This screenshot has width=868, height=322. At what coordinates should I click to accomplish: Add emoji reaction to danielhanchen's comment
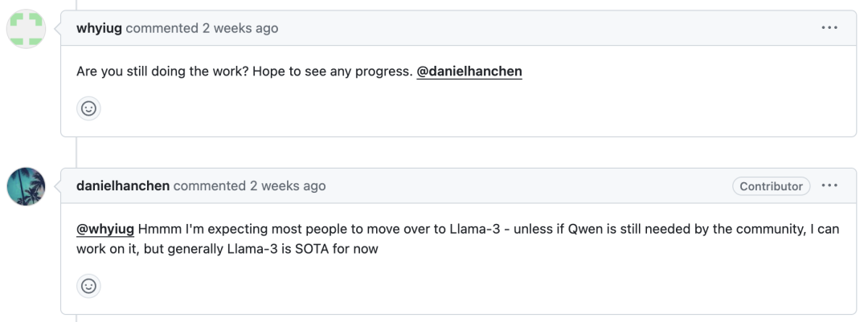(x=88, y=286)
